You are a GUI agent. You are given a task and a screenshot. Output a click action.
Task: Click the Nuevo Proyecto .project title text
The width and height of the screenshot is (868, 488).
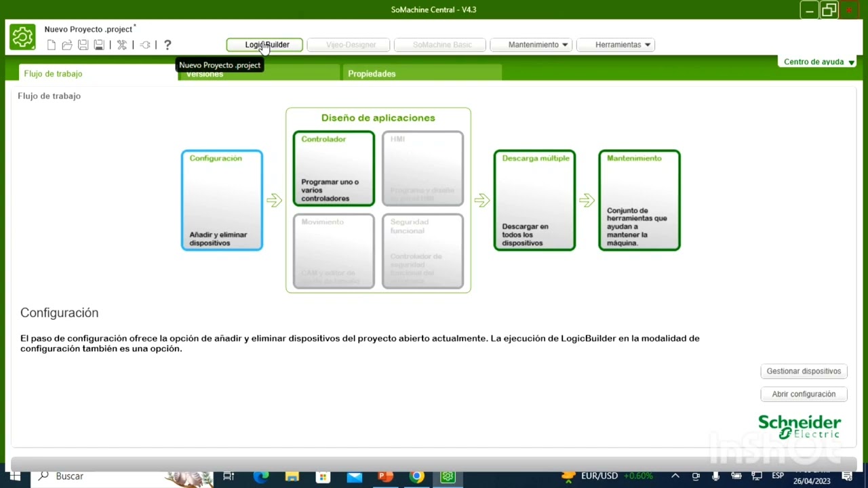tap(88, 29)
